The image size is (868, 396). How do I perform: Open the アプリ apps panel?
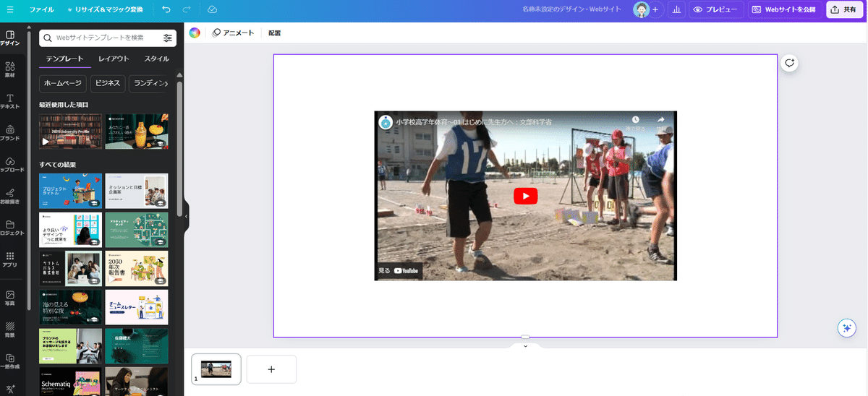10,259
